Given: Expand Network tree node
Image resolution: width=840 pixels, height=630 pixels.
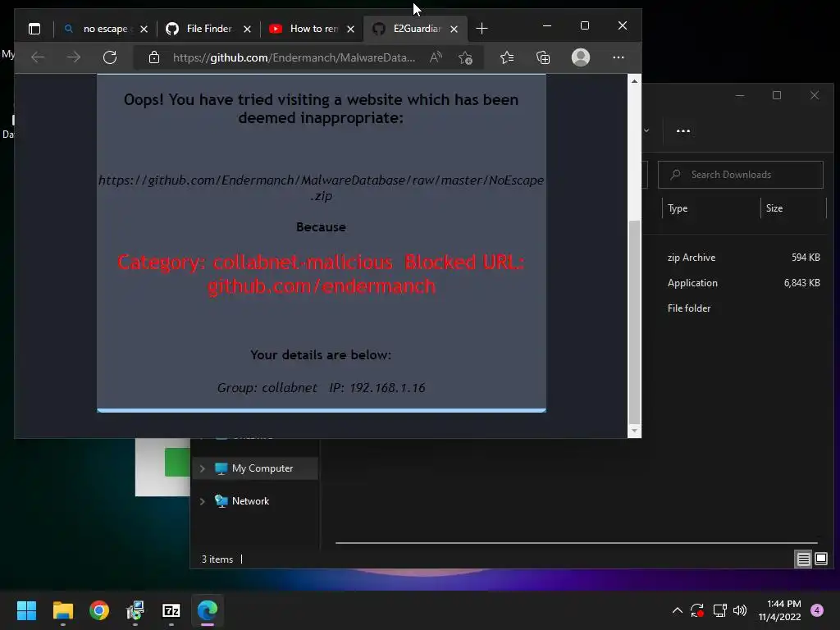Looking at the screenshot, I should [x=202, y=501].
